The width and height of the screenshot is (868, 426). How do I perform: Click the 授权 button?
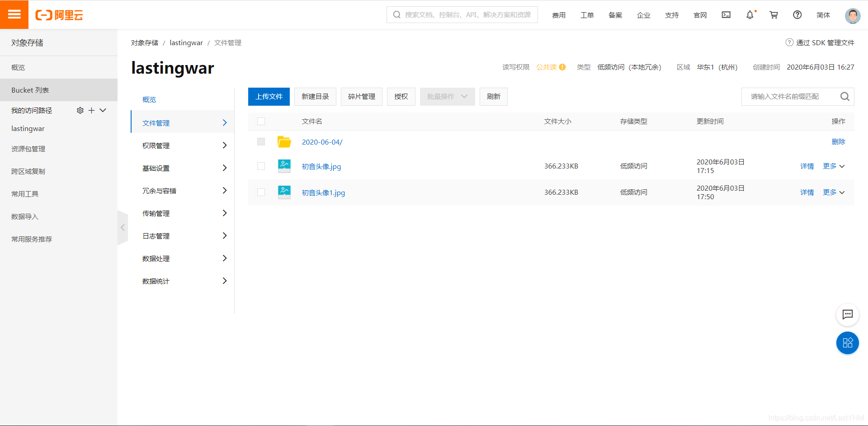401,97
